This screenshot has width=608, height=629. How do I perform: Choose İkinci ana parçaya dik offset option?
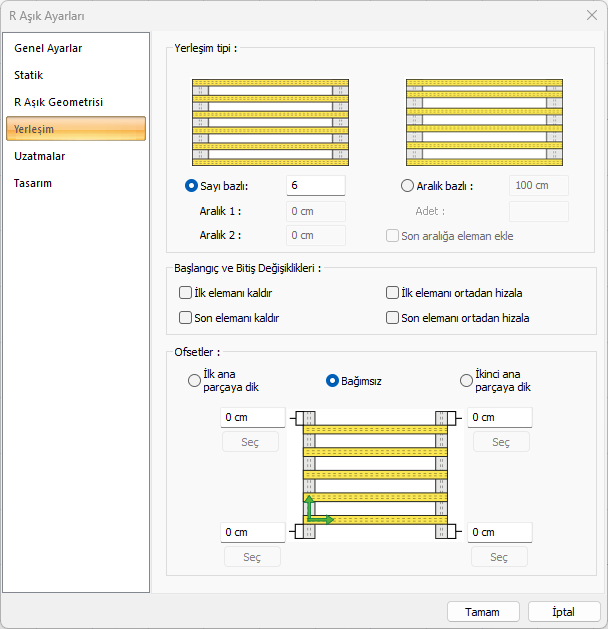click(x=466, y=381)
